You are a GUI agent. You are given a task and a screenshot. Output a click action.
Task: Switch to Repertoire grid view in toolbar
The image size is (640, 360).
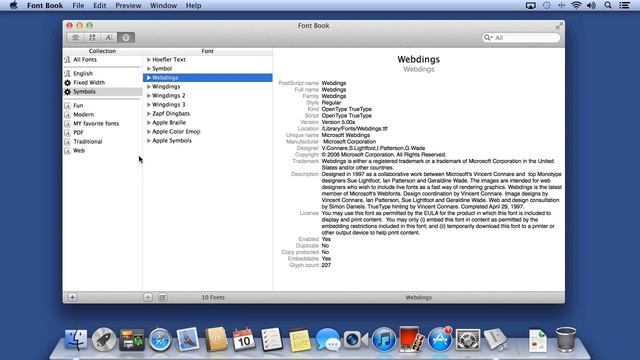point(92,38)
